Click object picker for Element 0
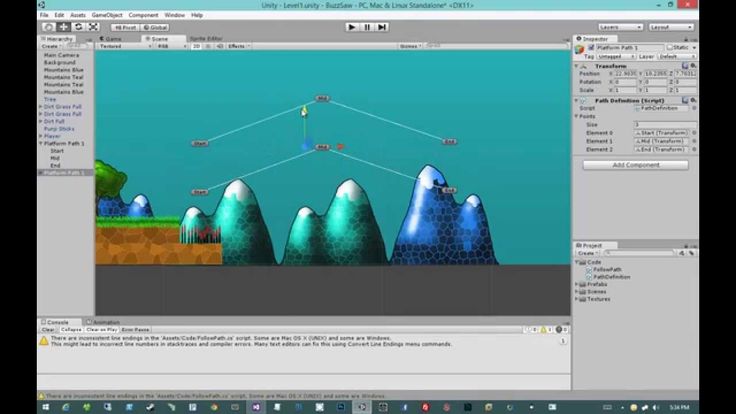 [694, 133]
